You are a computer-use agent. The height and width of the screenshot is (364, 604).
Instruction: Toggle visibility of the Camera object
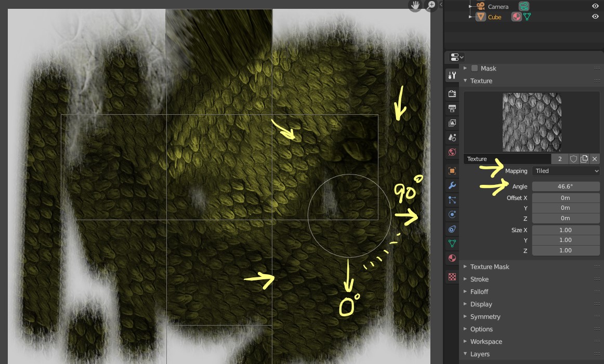pyautogui.click(x=596, y=6)
